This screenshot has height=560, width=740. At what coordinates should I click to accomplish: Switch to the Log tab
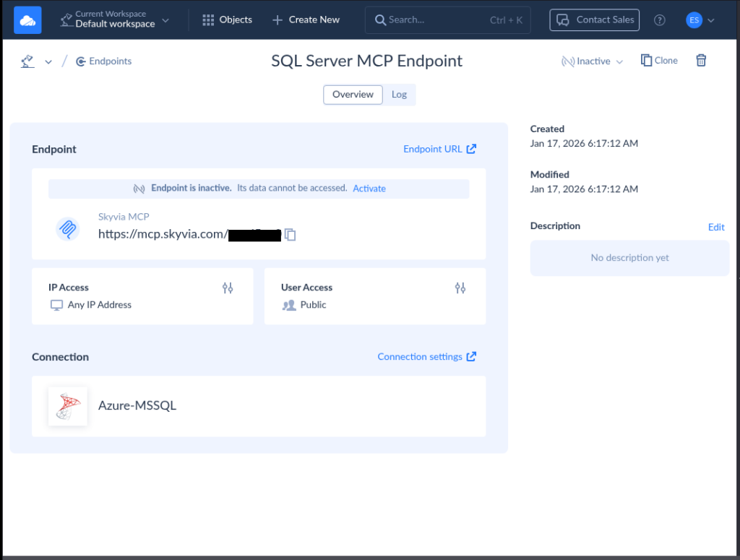point(400,94)
